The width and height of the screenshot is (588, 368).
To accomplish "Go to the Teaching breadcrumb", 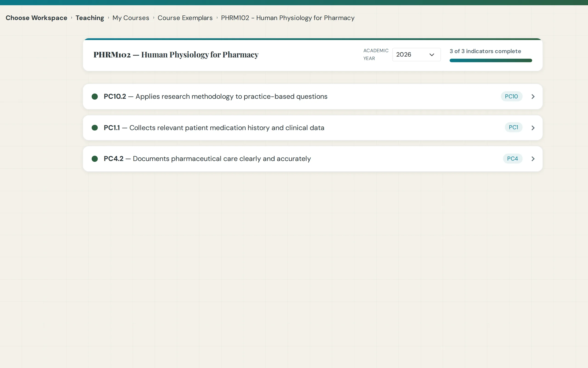I will (90, 18).
